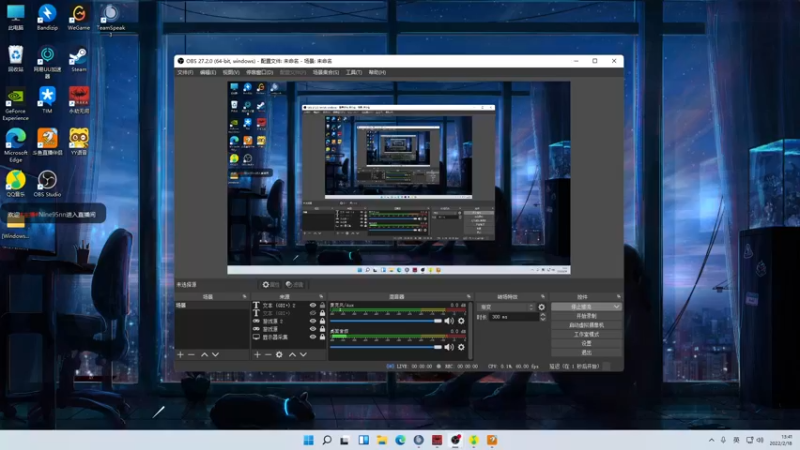Move scene down in Scenes panel
This screenshot has height=450, width=800.
(215, 355)
